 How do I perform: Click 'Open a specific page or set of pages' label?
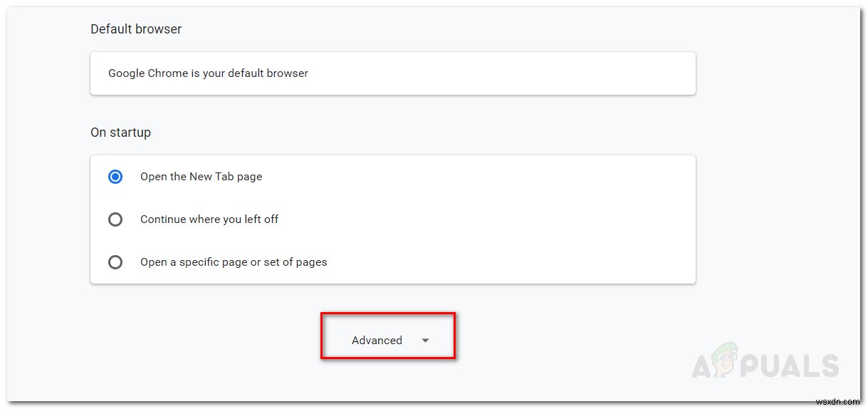tap(234, 262)
